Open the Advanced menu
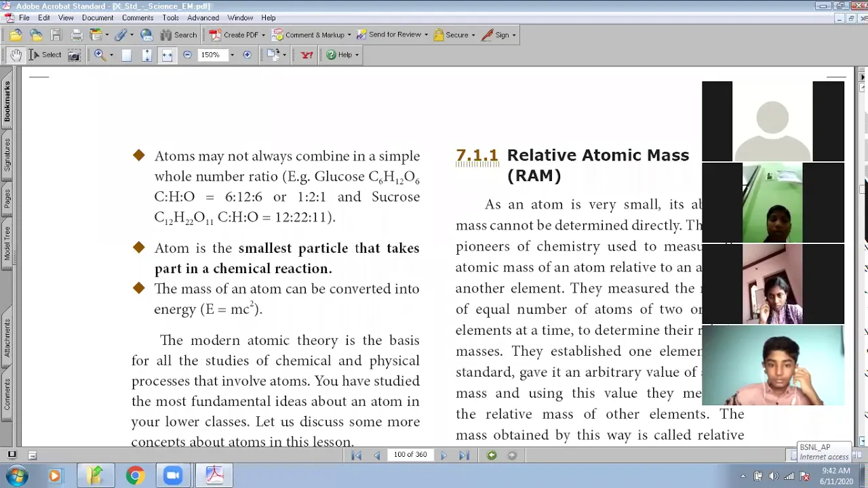Viewport: 868px width, 488px height. (203, 18)
